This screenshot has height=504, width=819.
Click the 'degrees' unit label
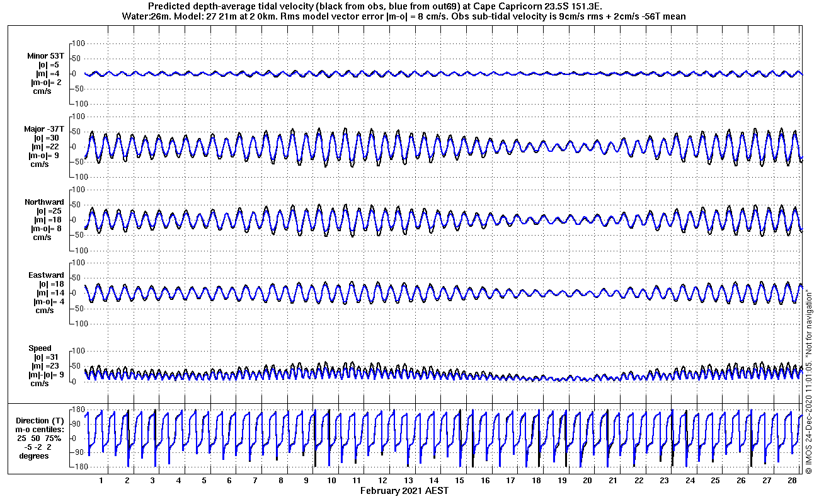pos(34,455)
